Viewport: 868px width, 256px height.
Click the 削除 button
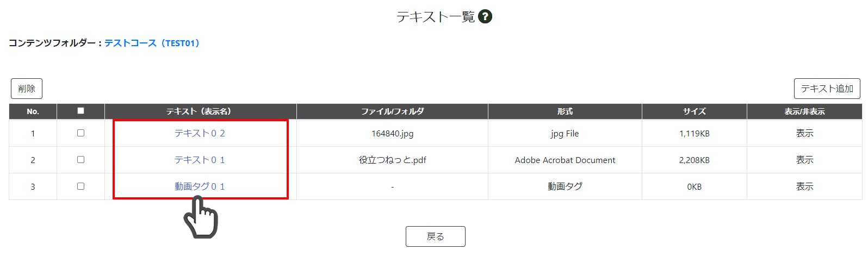click(27, 89)
